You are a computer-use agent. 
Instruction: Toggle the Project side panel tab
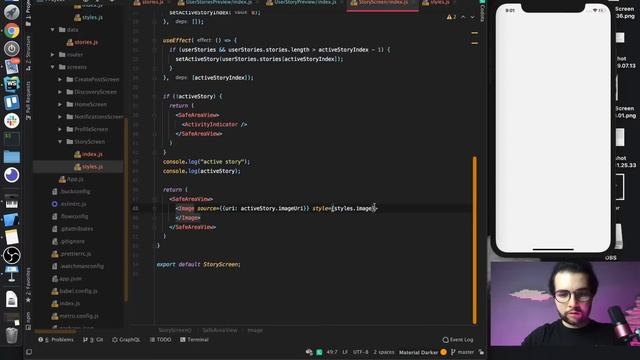pos(28,12)
